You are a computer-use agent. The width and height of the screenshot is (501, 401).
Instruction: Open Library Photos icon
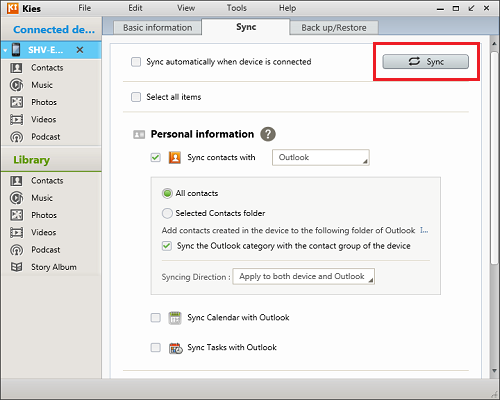[x=16, y=215]
